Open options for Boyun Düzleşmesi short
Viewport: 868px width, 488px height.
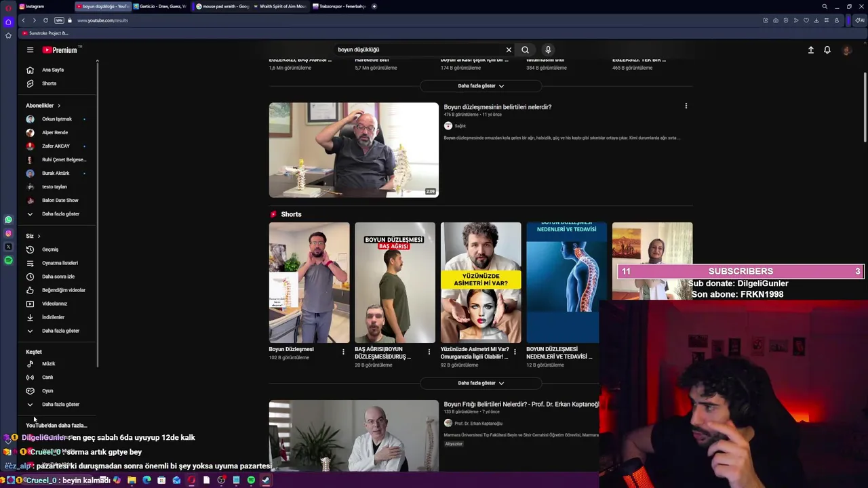pyautogui.click(x=343, y=352)
